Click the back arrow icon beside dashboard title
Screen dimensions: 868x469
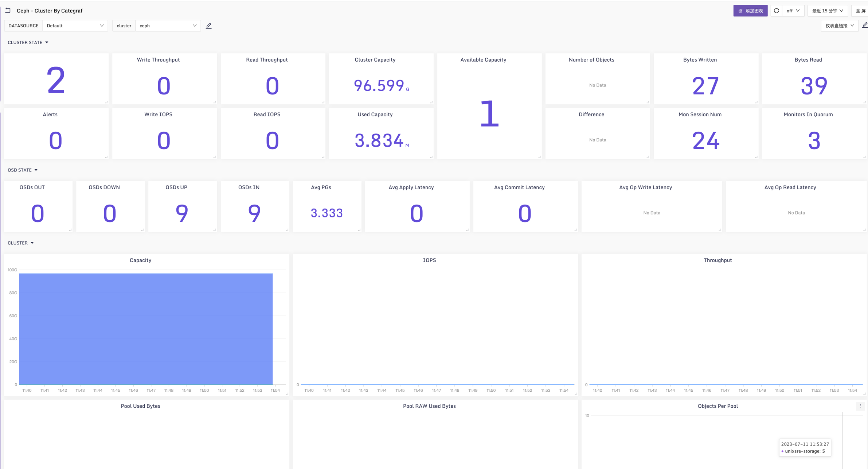[8, 11]
